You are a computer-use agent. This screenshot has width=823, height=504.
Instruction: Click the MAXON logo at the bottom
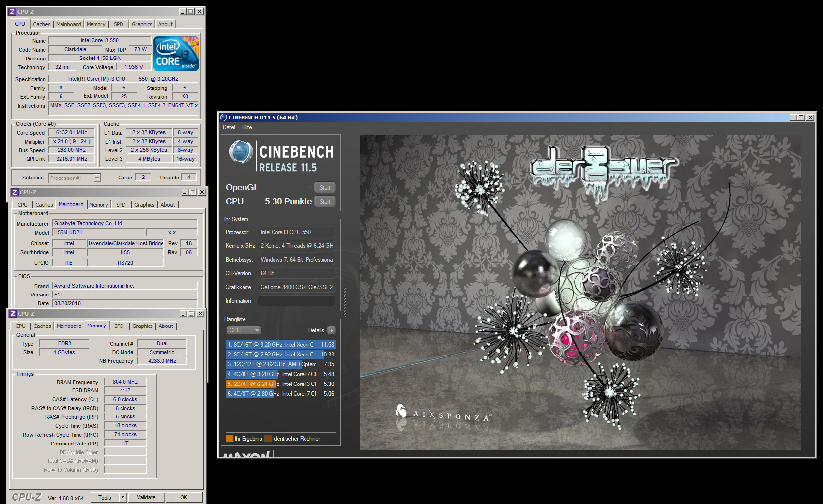point(246,454)
